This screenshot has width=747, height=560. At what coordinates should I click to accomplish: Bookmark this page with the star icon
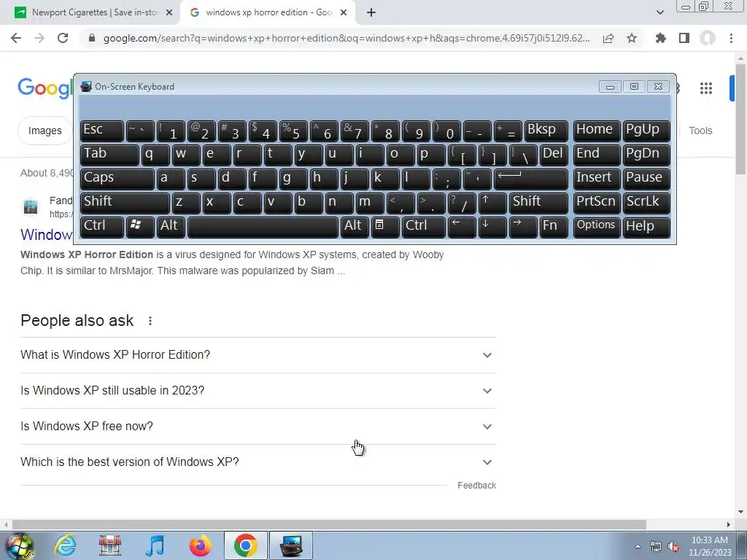click(x=632, y=38)
